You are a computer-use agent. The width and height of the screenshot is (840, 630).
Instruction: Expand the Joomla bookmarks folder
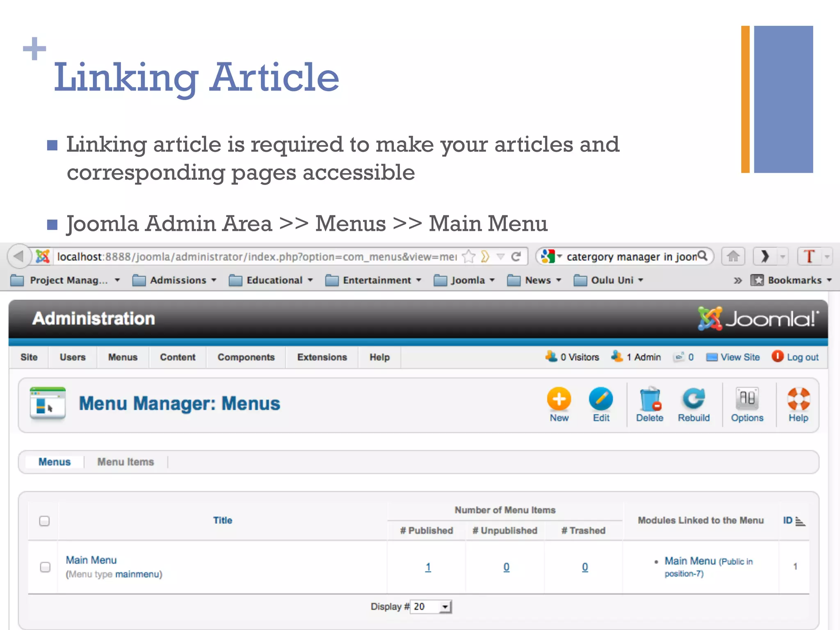click(x=464, y=281)
